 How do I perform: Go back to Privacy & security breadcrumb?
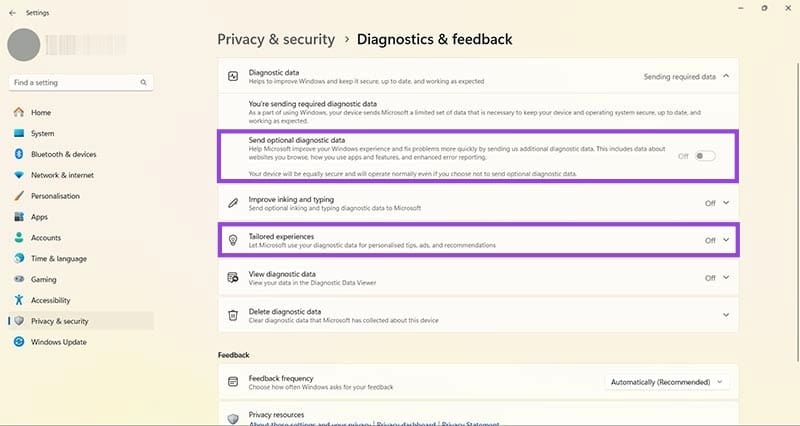[276, 39]
